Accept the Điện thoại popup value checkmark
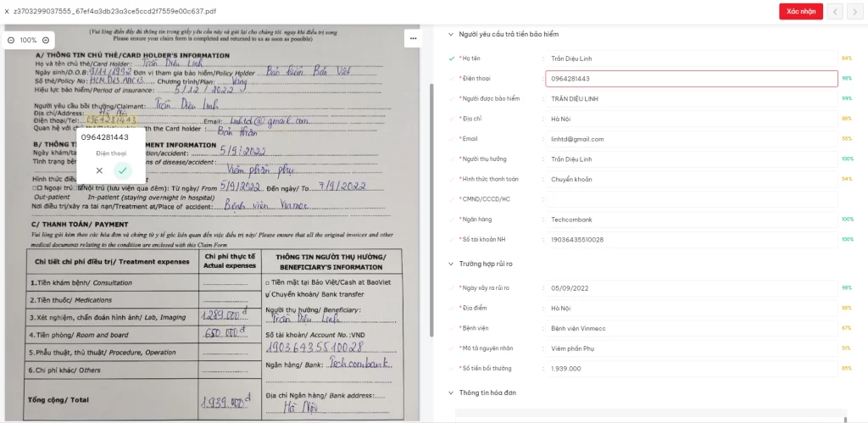Viewport: 868px width, 423px height. [122, 170]
